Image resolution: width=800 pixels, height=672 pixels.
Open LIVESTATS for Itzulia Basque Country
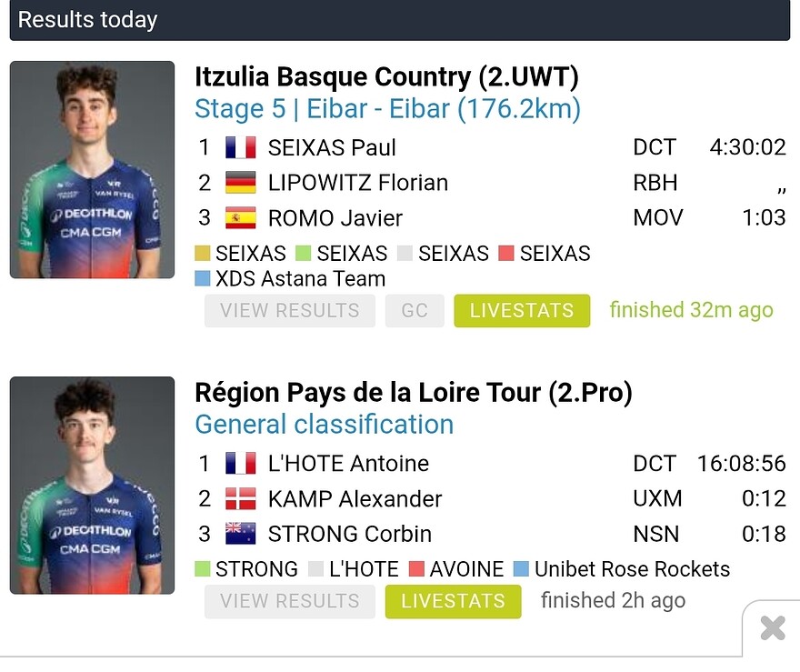coord(522,310)
